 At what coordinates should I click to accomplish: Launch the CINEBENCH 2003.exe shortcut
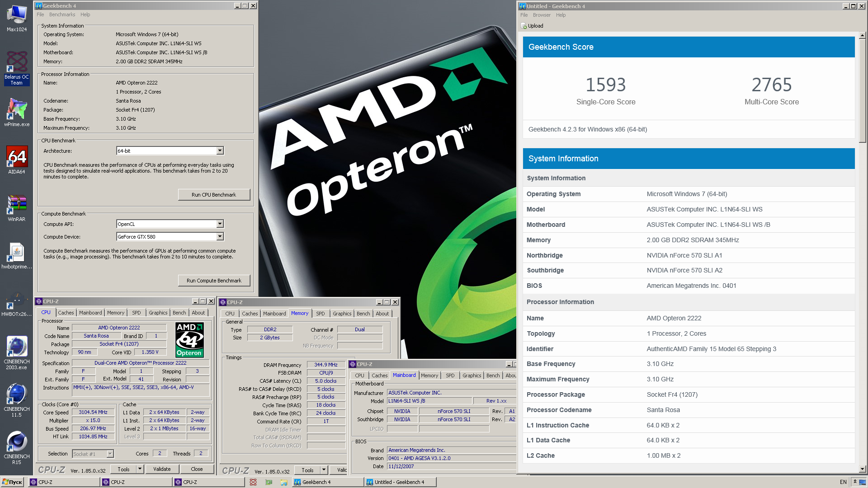pyautogui.click(x=17, y=352)
